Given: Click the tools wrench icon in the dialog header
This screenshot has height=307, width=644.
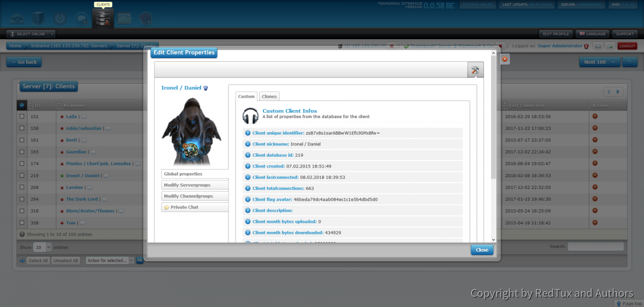Looking at the screenshot, I should (x=475, y=70).
